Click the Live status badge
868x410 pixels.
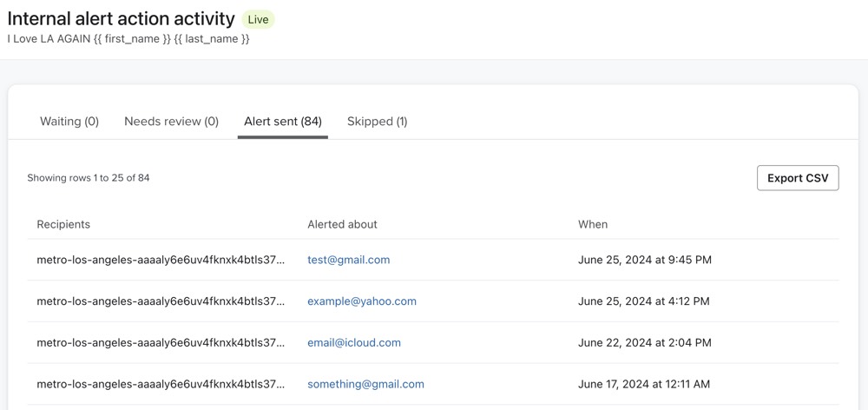259,19
